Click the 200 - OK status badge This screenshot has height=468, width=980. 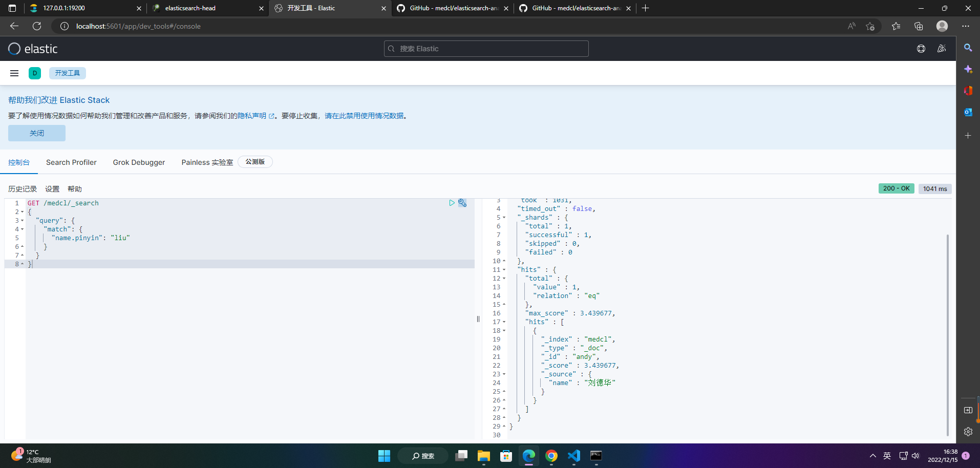[897, 188]
